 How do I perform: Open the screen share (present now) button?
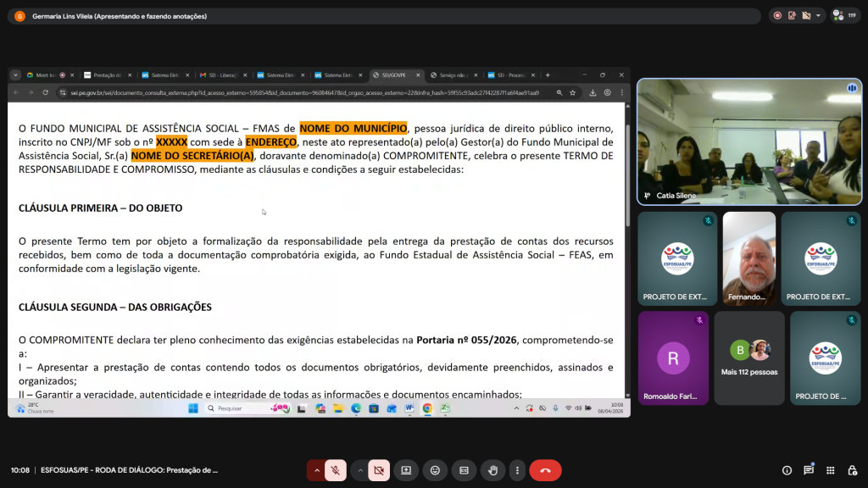pyautogui.click(x=406, y=470)
